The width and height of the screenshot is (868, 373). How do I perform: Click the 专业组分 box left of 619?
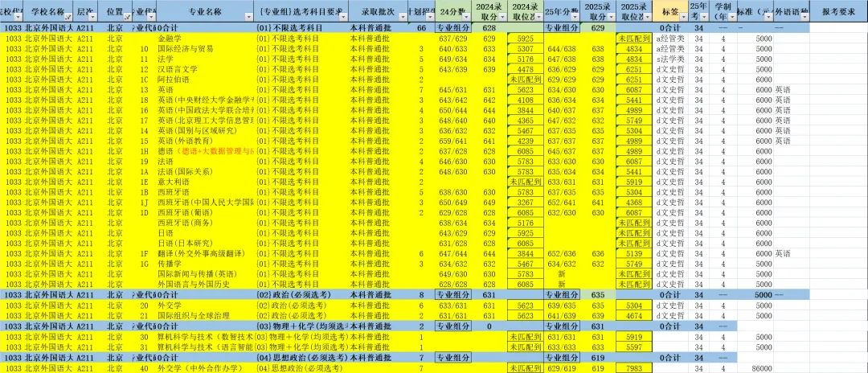[x=562, y=358]
